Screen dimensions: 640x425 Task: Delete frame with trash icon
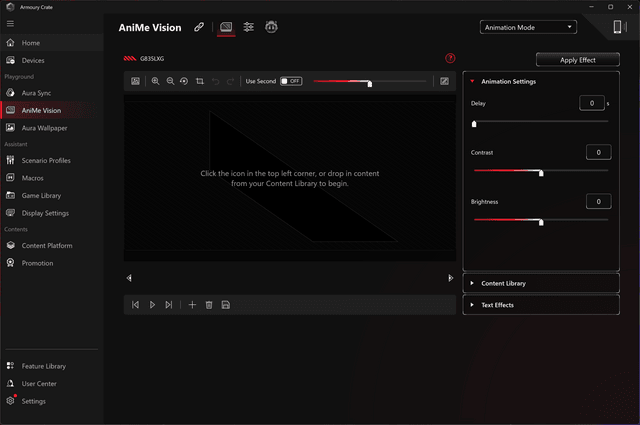coord(209,305)
